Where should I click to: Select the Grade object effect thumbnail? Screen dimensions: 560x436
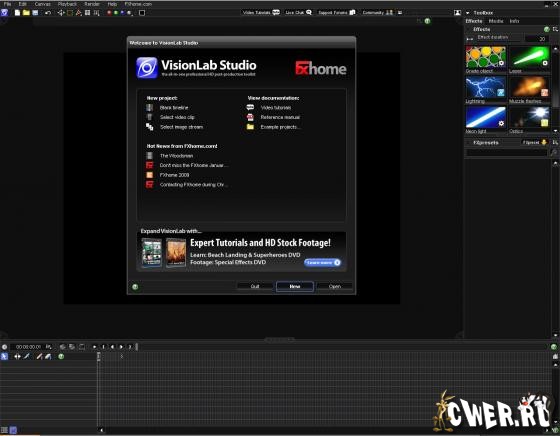pos(485,57)
